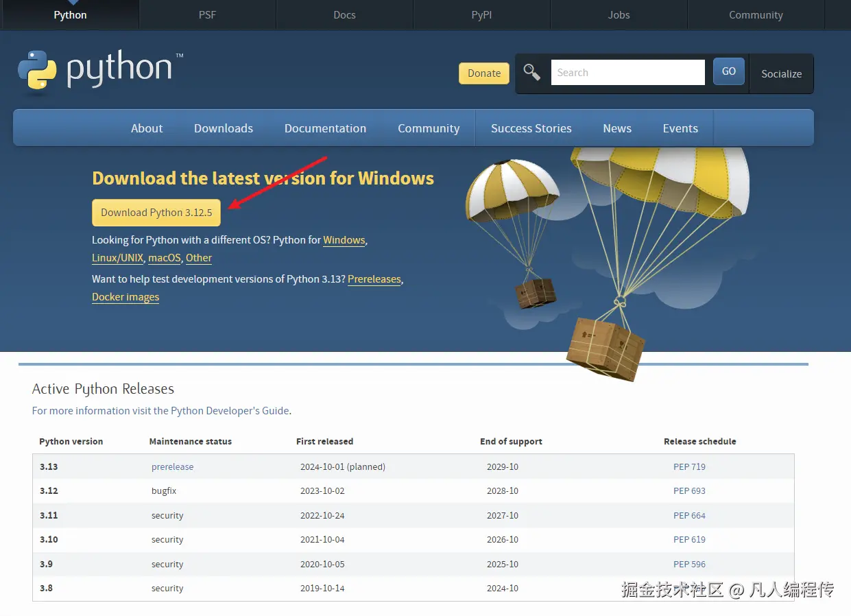Screen dimensions: 851x616
Task: Select the 3.13 version cell
Action: (49, 466)
